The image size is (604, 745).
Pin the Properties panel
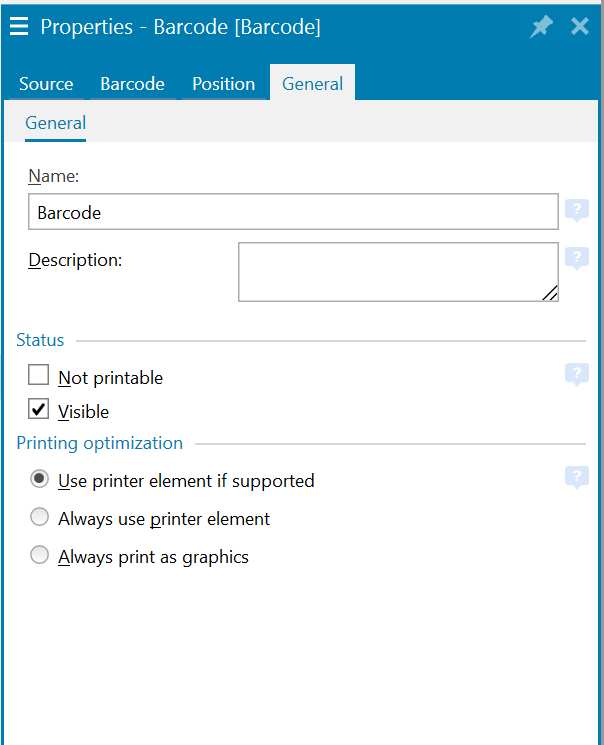point(541,27)
